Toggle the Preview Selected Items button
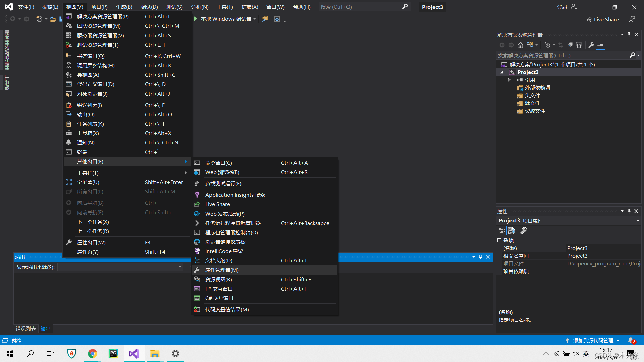The width and height of the screenshot is (644, 362). pos(601,45)
